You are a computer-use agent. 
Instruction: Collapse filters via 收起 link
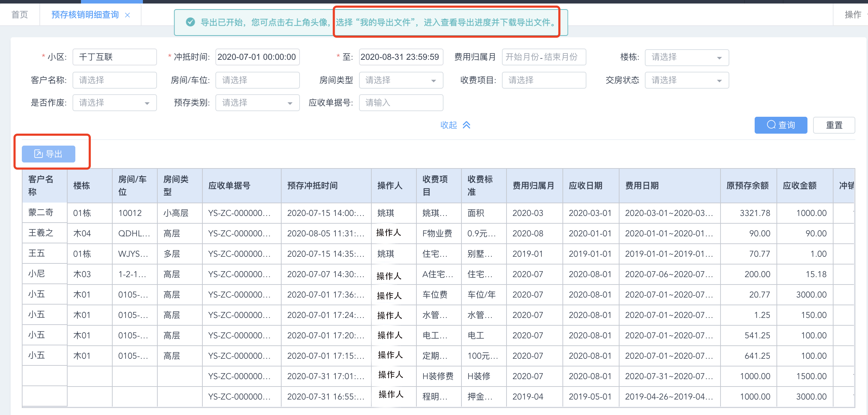pyautogui.click(x=455, y=125)
